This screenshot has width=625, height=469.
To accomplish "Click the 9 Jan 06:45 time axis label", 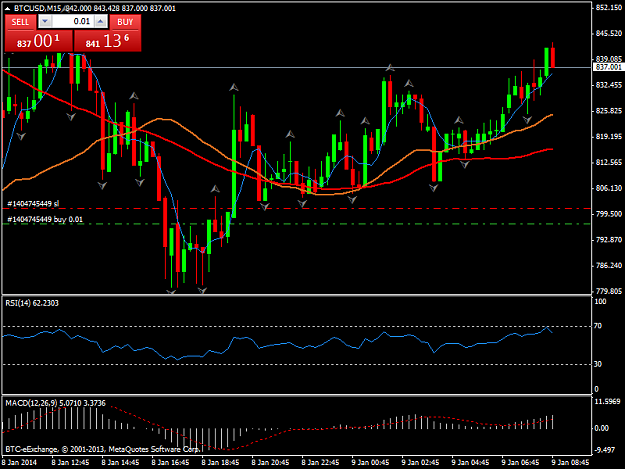I will (x=521, y=463).
